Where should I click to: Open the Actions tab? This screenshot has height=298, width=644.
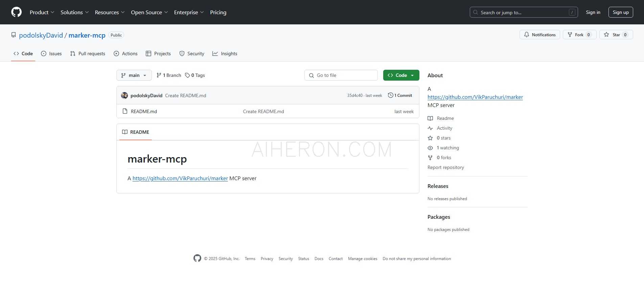pyautogui.click(x=125, y=54)
